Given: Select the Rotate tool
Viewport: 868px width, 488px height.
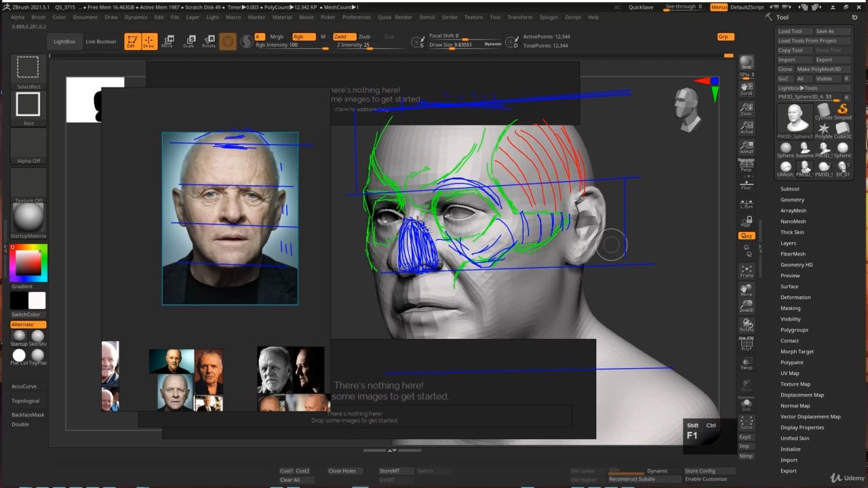Looking at the screenshot, I should coord(210,41).
